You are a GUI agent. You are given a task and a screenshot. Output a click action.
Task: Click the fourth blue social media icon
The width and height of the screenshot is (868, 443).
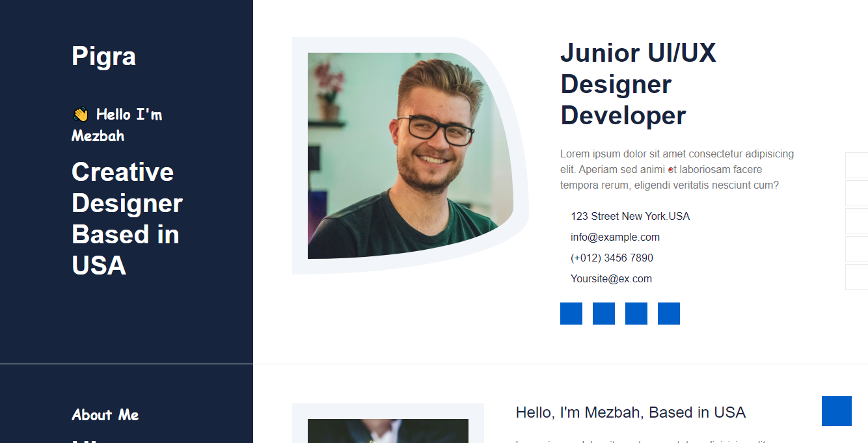668,314
